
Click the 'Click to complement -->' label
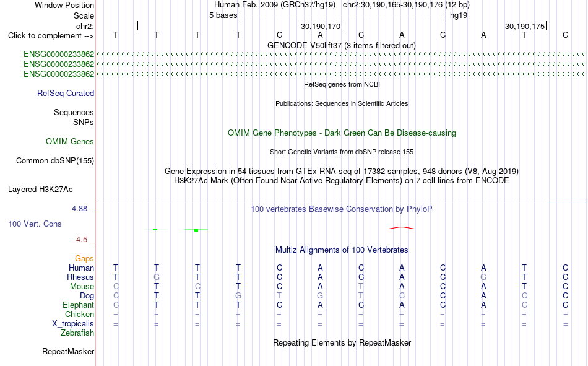pos(51,36)
